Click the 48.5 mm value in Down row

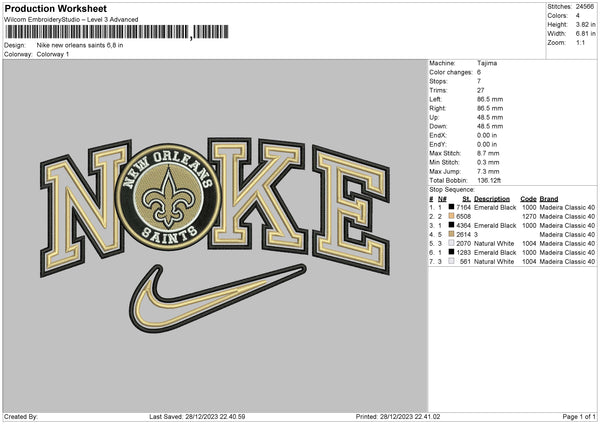click(490, 126)
